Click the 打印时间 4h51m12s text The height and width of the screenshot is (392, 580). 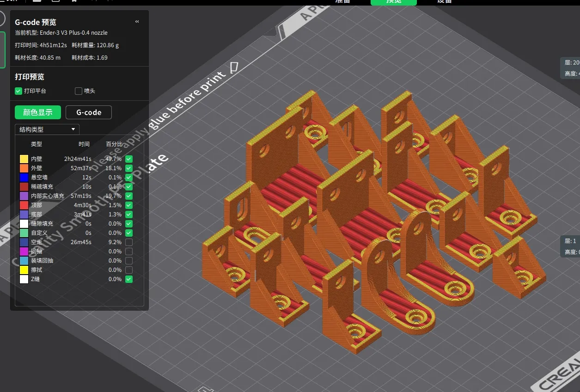41,45
